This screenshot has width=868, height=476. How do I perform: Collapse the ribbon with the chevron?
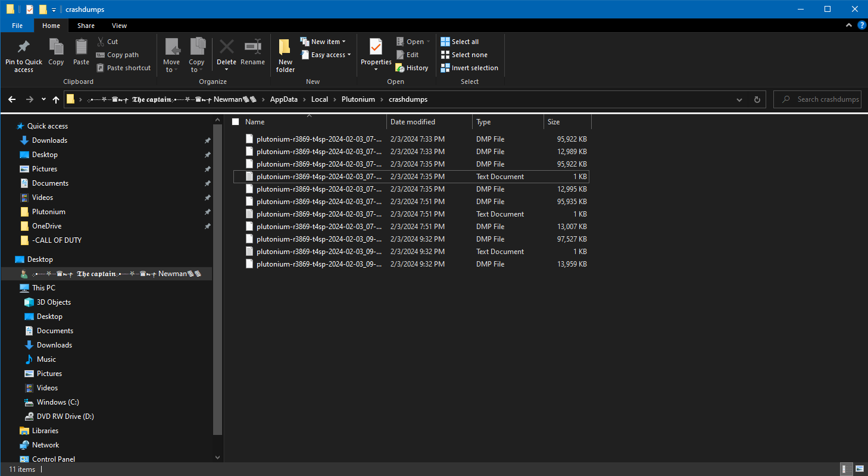(x=849, y=25)
